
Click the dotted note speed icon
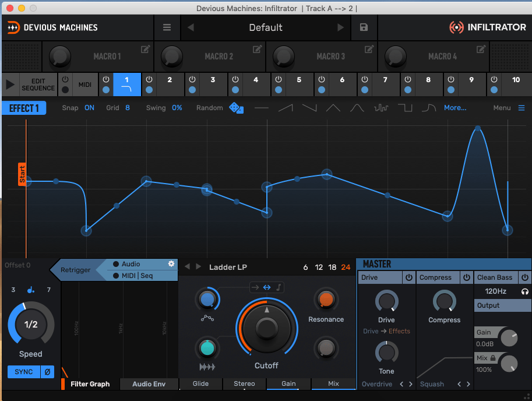31,290
